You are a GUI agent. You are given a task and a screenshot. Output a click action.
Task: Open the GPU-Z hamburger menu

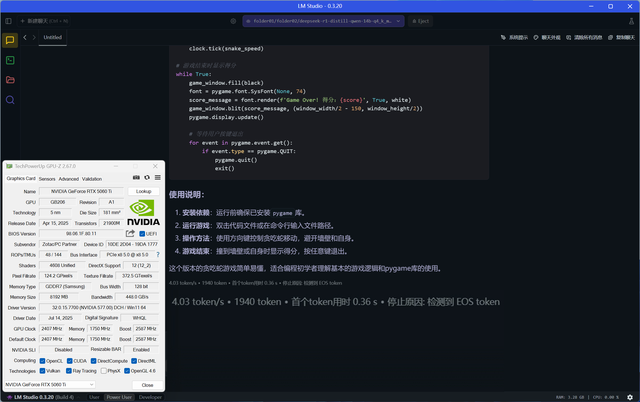tap(158, 178)
